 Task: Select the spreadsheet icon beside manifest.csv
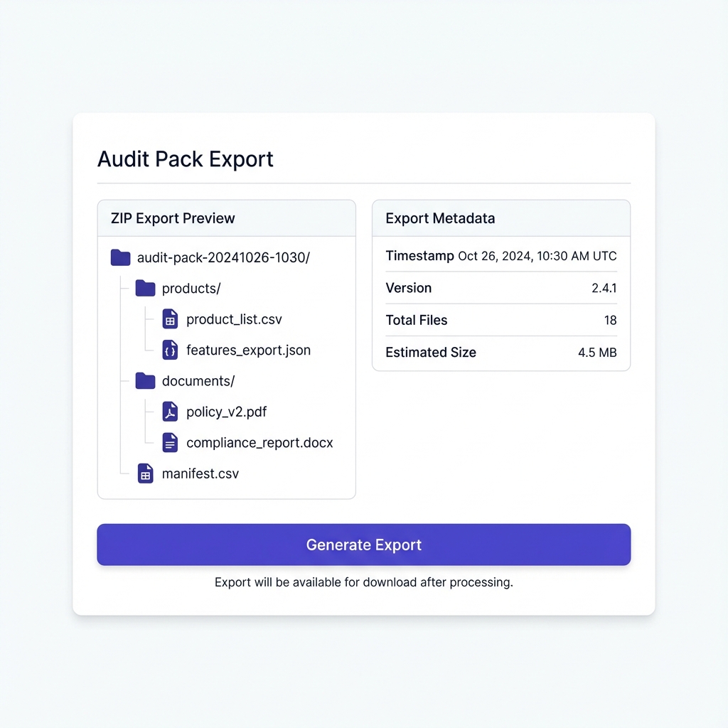tap(145, 473)
